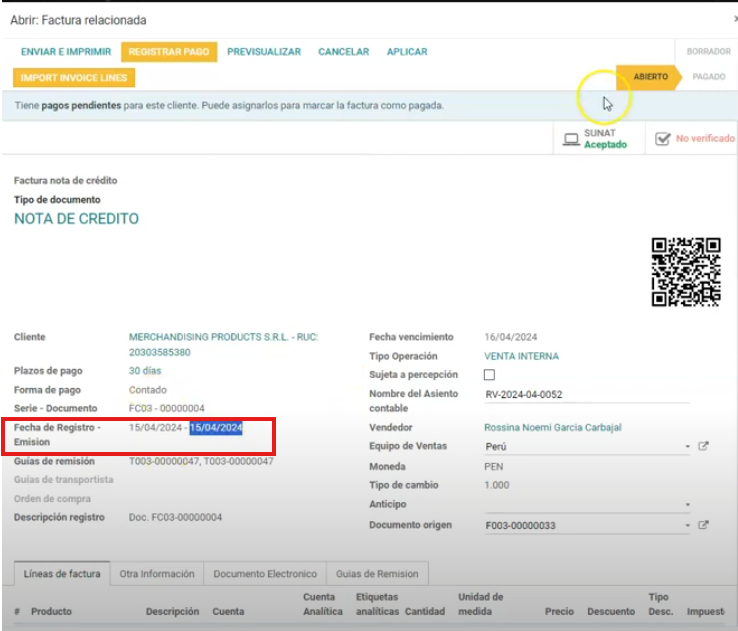The image size is (738, 631).
Task: Click the SUNAT laptop status icon
Action: pos(572,139)
